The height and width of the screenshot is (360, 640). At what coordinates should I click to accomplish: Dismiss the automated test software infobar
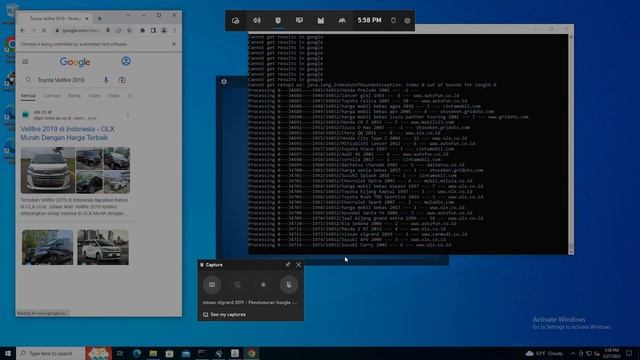[174, 44]
